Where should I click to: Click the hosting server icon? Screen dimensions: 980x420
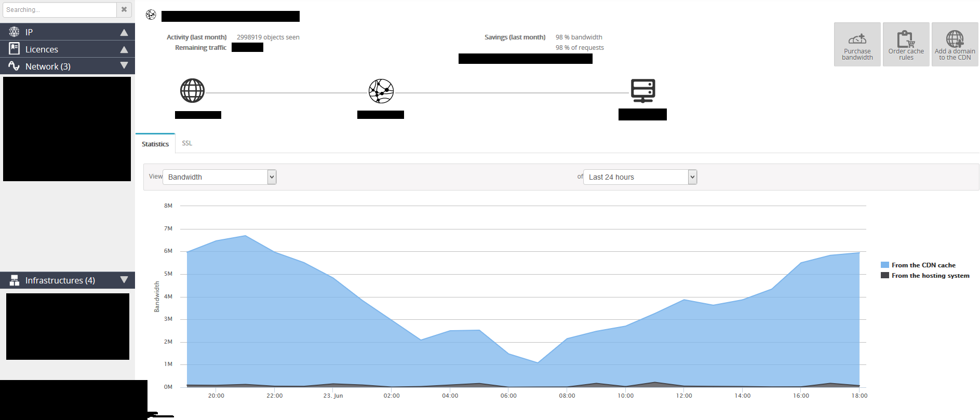[643, 90]
